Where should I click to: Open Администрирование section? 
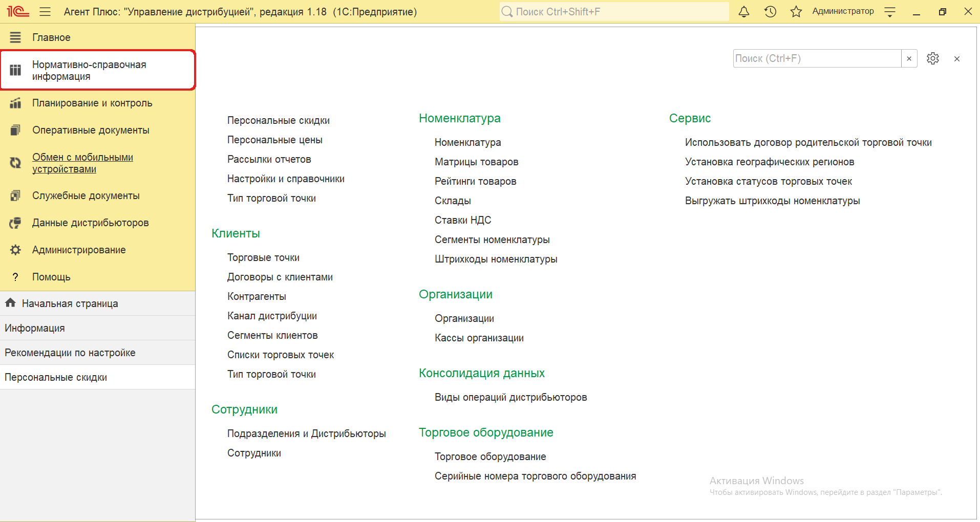(79, 250)
